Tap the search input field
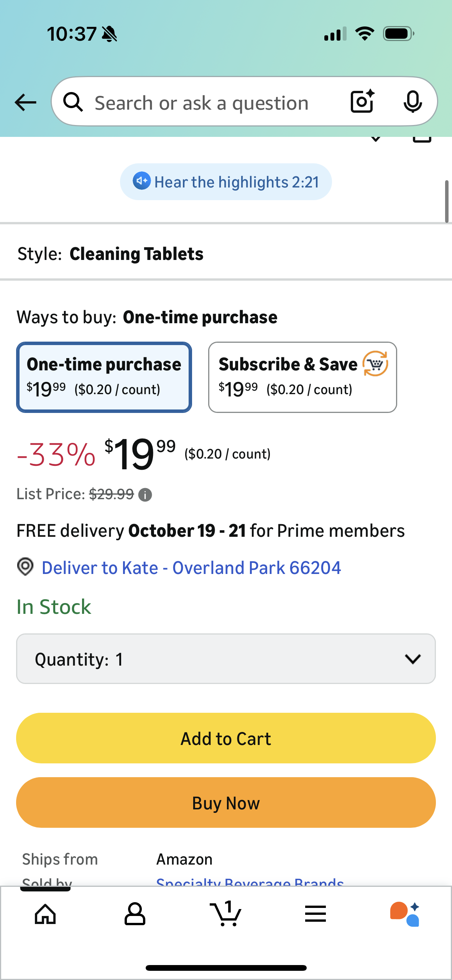452x980 pixels. (x=215, y=103)
